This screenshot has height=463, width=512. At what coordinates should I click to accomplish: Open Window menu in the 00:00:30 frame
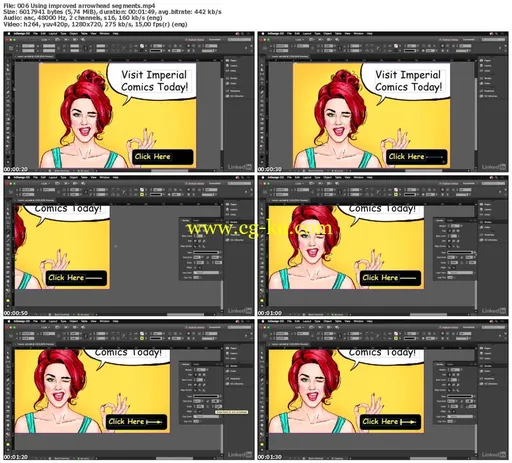click(x=358, y=34)
